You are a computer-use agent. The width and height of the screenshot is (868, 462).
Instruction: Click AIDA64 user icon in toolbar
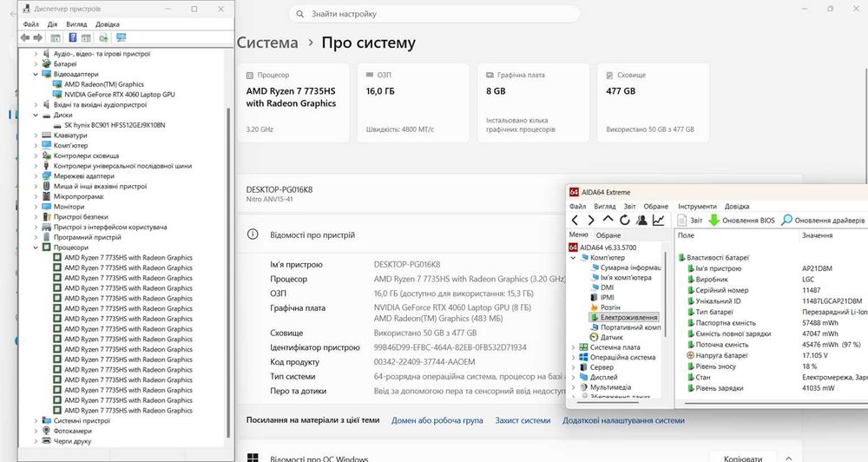point(641,220)
